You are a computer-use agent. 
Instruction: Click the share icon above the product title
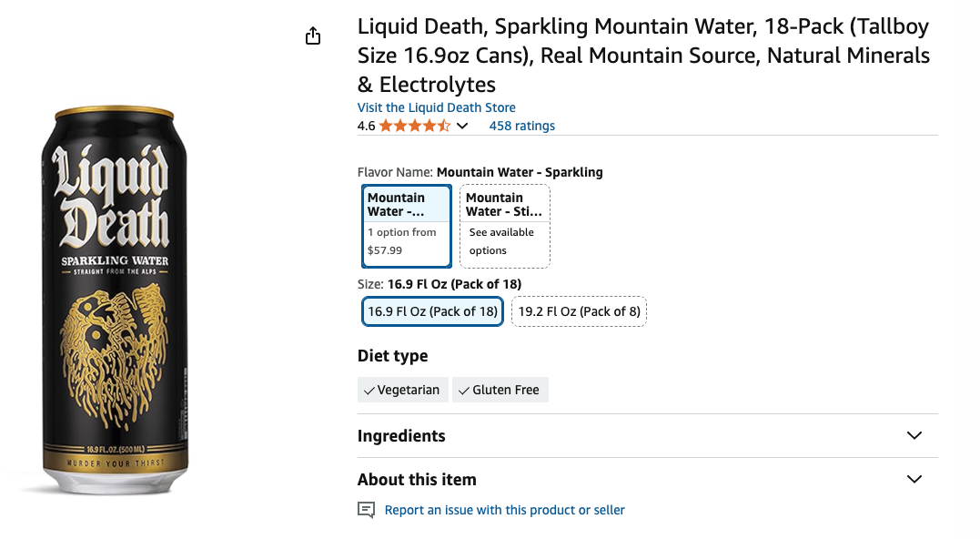pyautogui.click(x=313, y=36)
